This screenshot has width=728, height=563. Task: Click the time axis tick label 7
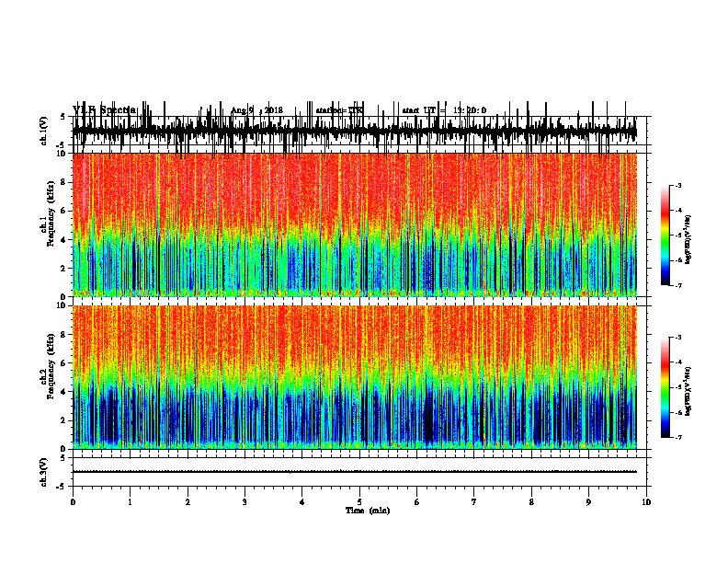tap(474, 502)
